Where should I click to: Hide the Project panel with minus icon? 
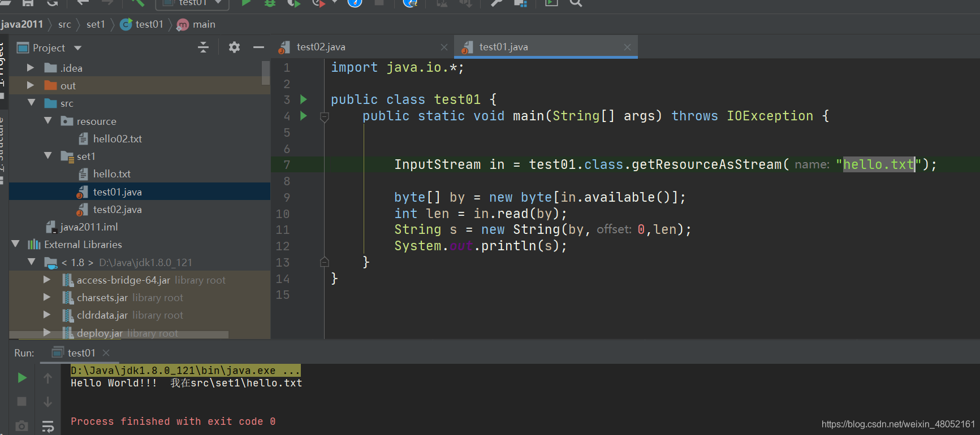[258, 47]
